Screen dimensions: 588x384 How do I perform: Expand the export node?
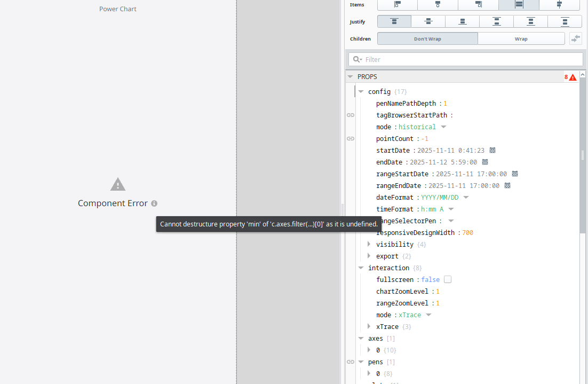[369, 256]
